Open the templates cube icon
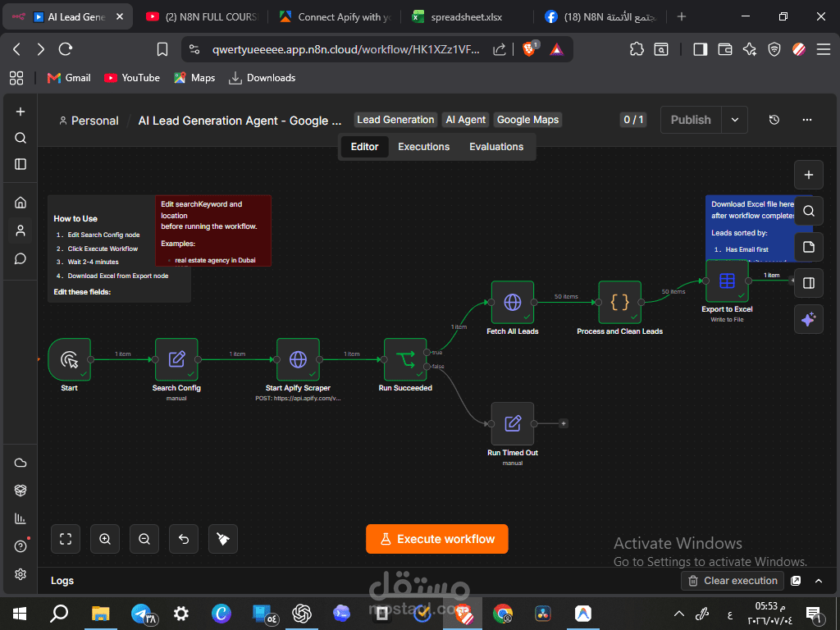The width and height of the screenshot is (840, 630). [21, 491]
